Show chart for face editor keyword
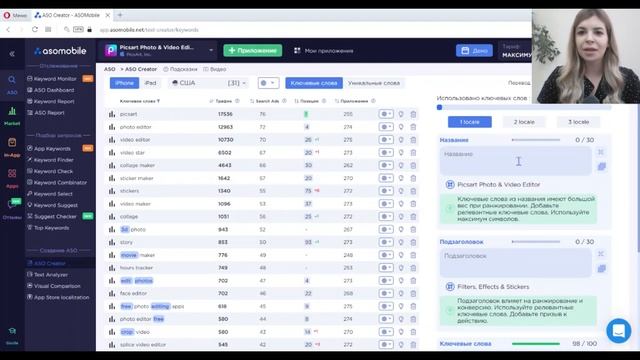 click(x=112, y=293)
